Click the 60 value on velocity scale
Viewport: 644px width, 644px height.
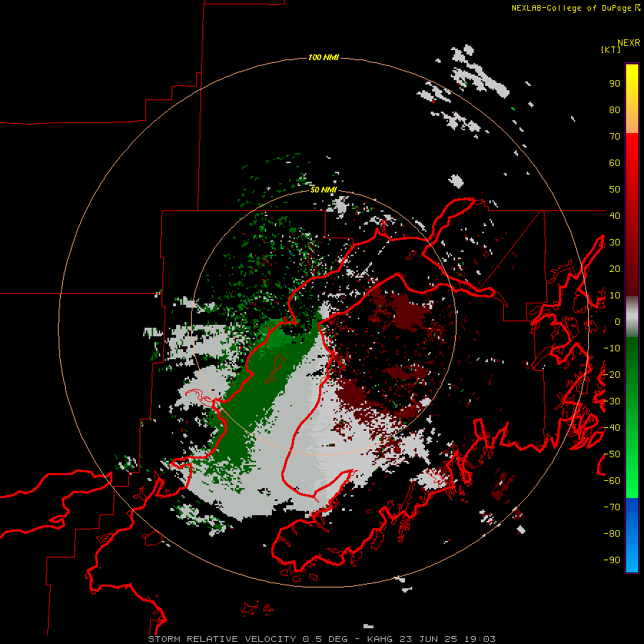pyautogui.click(x=615, y=162)
